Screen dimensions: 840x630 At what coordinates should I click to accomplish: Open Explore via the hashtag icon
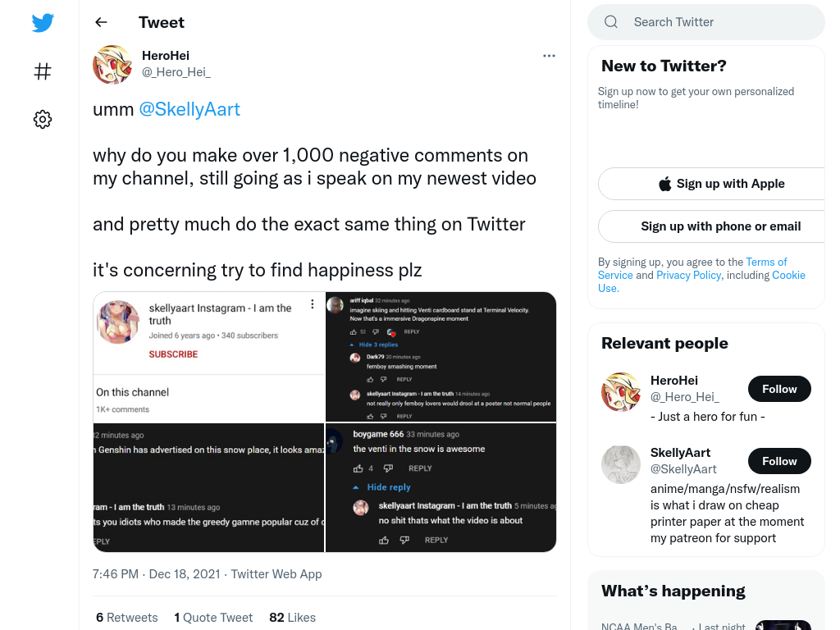point(43,71)
